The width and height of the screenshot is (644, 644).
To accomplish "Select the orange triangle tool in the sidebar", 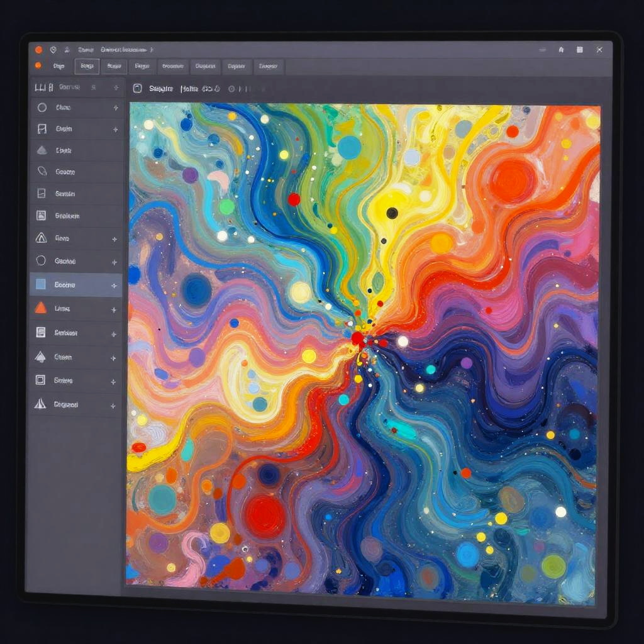I will [x=41, y=308].
